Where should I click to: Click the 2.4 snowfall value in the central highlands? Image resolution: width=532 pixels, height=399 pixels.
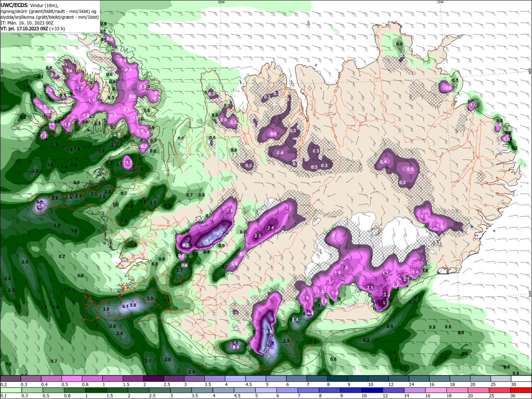point(271,228)
